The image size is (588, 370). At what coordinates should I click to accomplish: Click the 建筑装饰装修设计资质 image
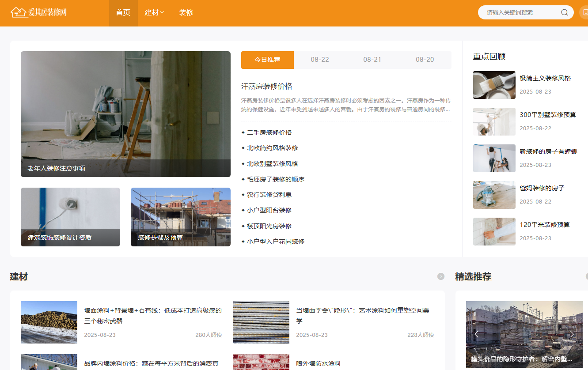coord(70,217)
